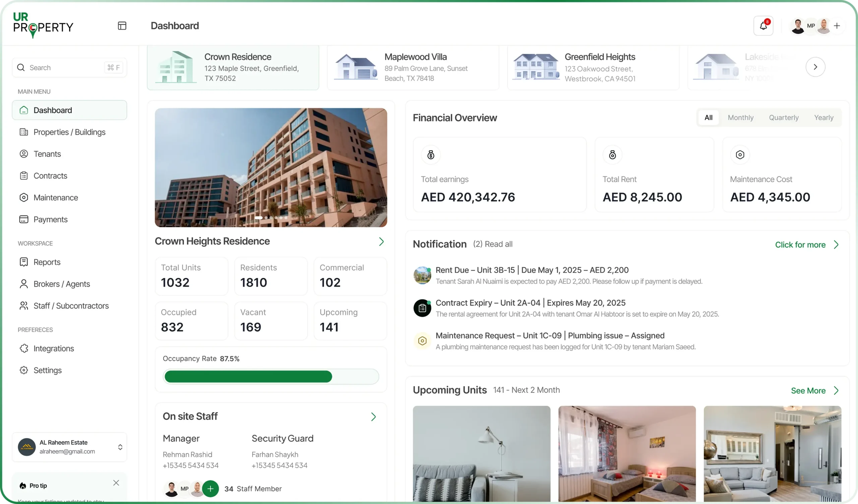Image resolution: width=858 pixels, height=504 pixels.
Task: Open Crown Heights Residence details chevron
Action: tap(381, 242)
